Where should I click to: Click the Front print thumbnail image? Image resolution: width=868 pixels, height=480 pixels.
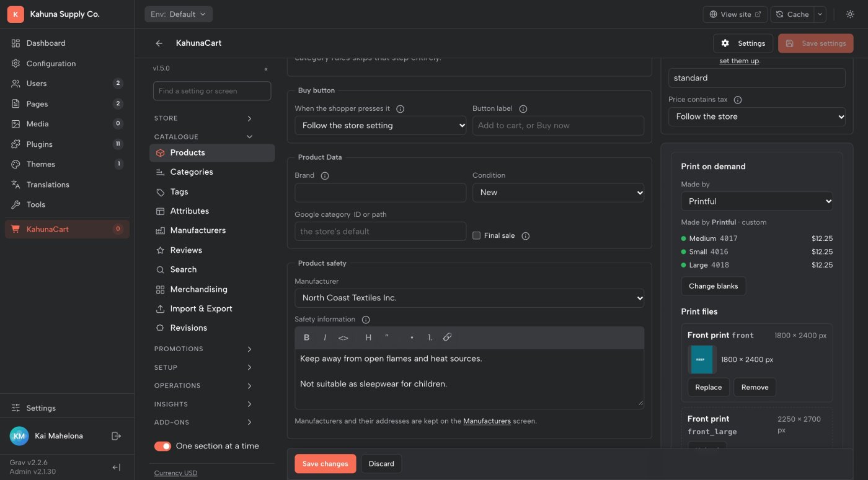click(702, 360)
